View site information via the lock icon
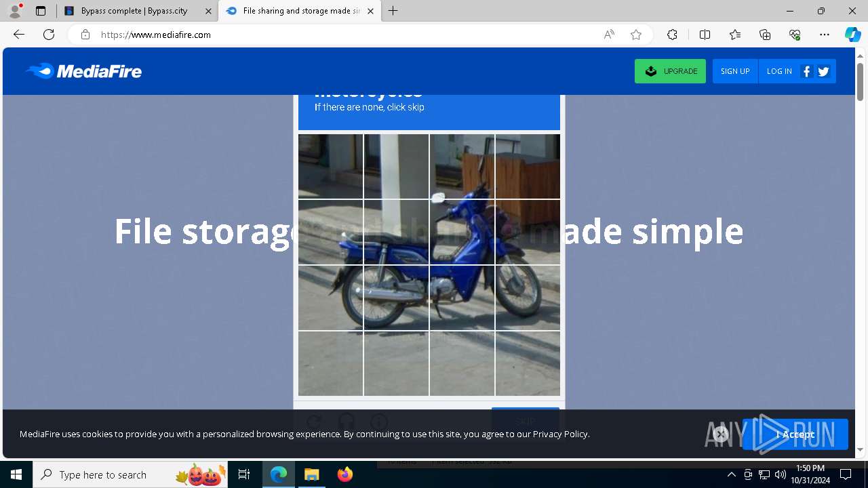868x488 pixels. tap(85, 35)
